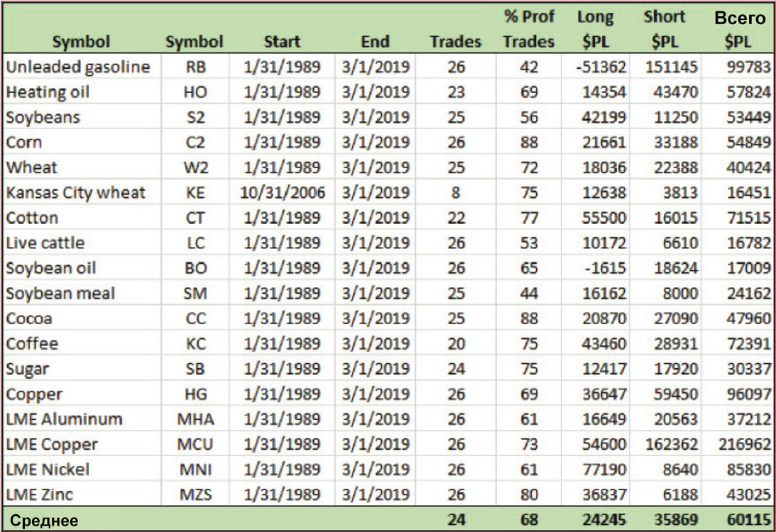Viewport: 776px width, 532px height.
Task: Select LME Copper total PL 216962
Action: [x=745, y=444]
